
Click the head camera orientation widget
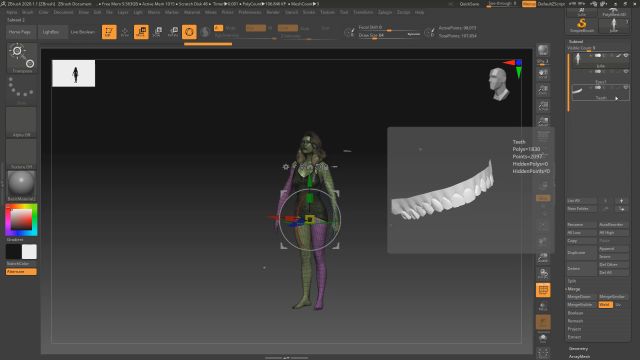click(x=498, y=84)
